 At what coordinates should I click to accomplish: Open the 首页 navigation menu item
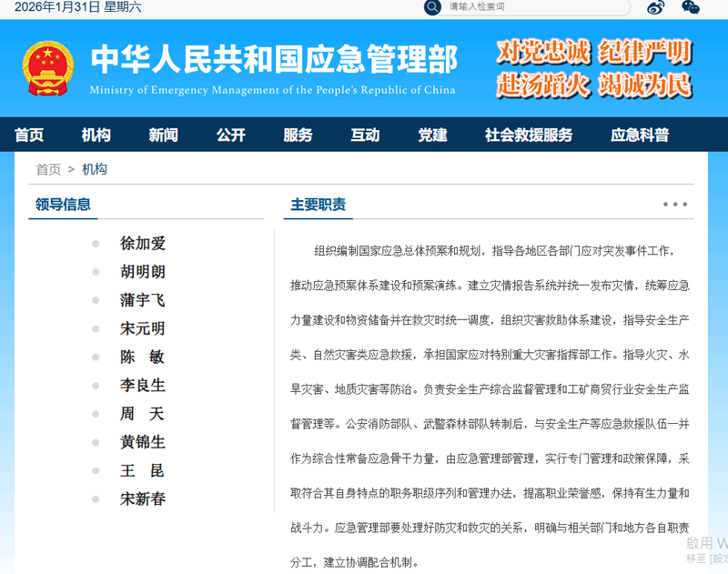click(x=29, y=135)
